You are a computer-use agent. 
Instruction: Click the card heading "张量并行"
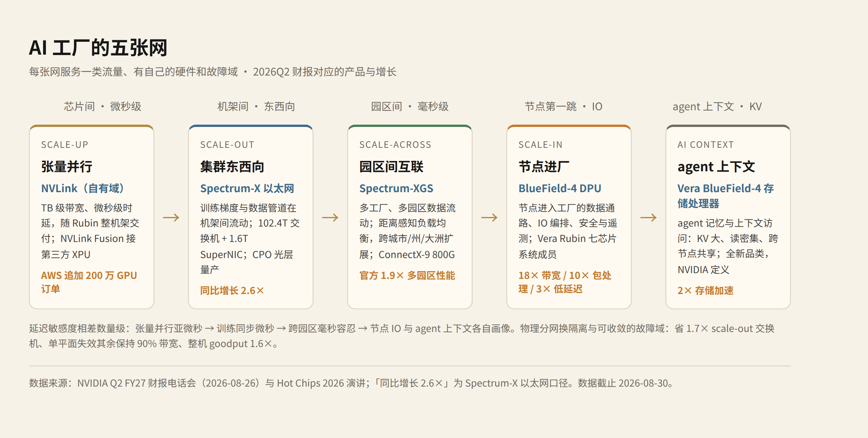click(67, 167)
